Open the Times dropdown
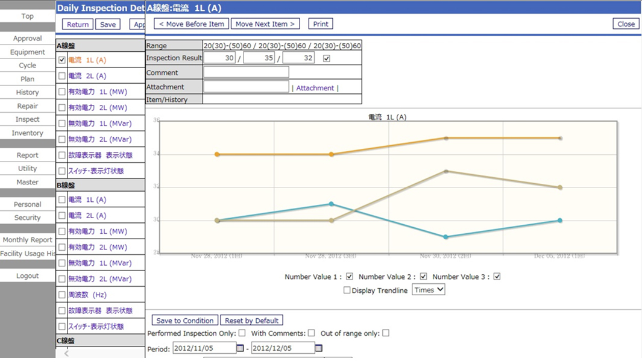 (x=429, y=290)
